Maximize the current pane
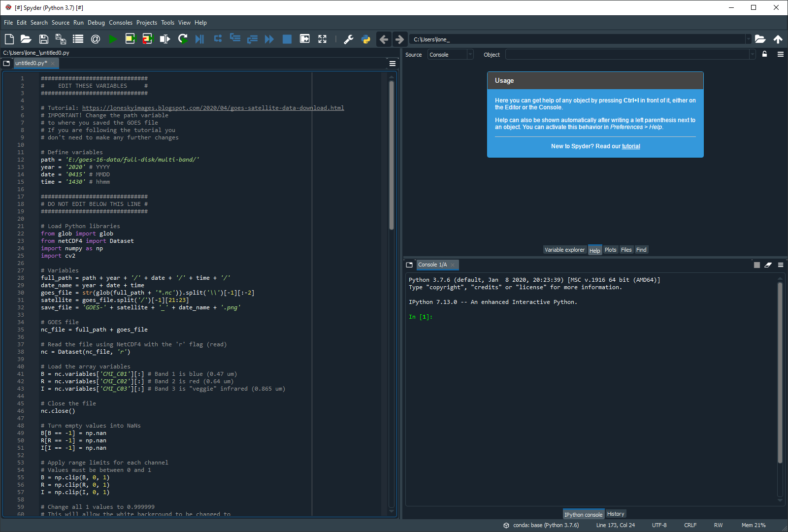This screenshot has width=788, height=532. tap(323, 39)
